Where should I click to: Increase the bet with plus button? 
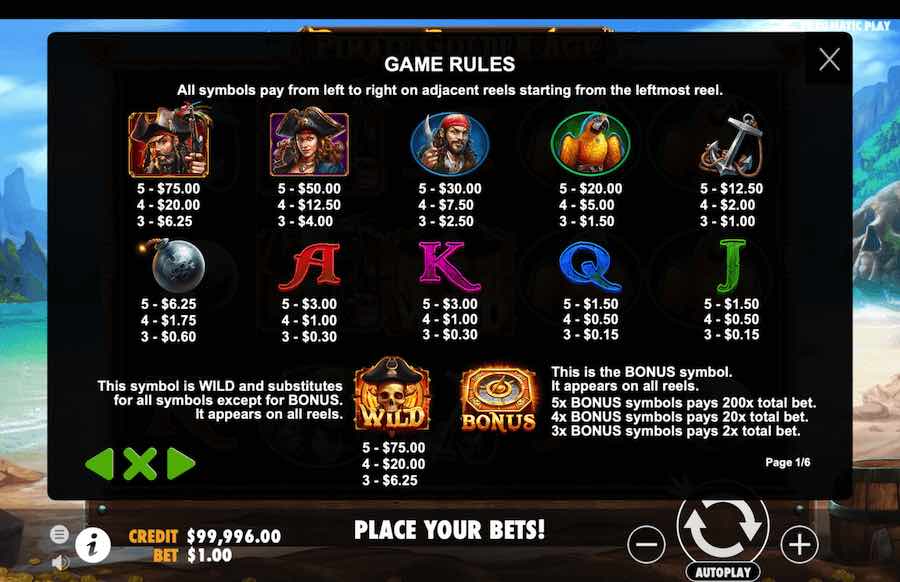(x=799, y=544)
